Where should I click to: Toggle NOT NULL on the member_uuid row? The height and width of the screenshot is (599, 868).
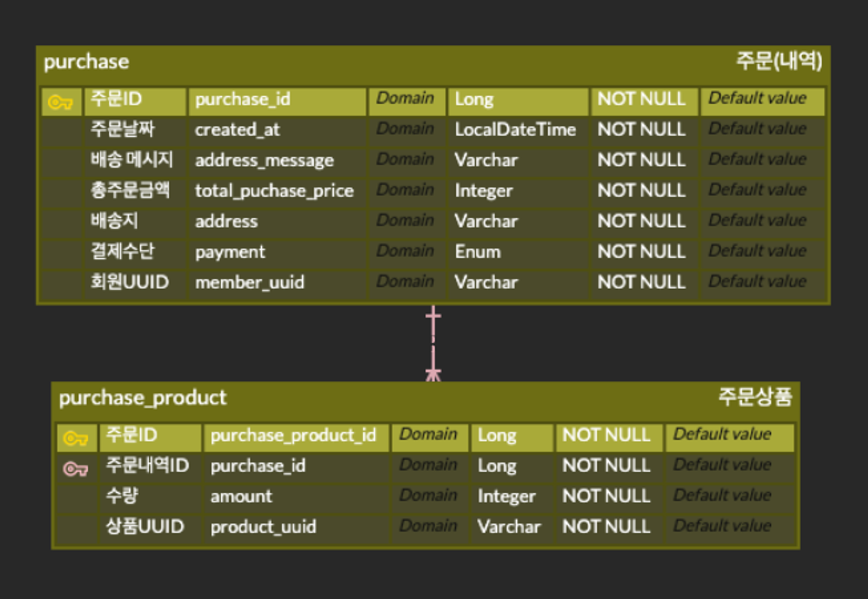point(641,282)
